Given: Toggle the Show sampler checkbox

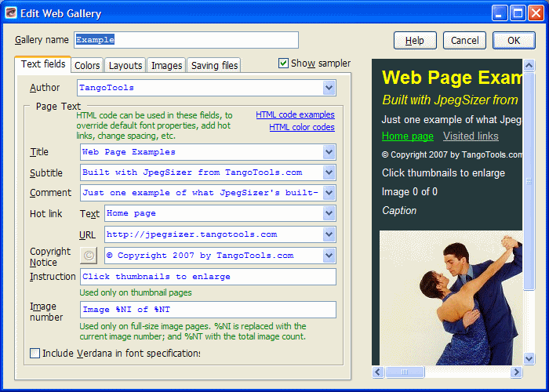Looking at the screenshot, I should pyautogui.click(x=284, y=64).
